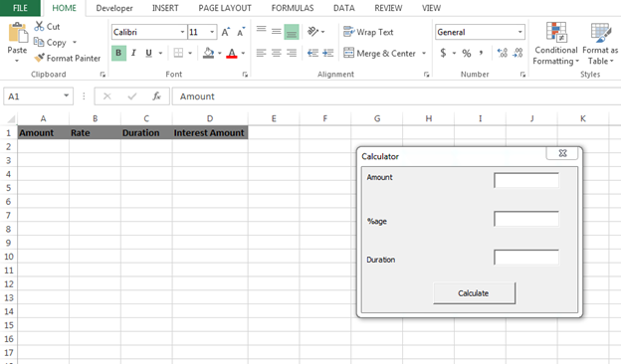Align text right
Screen dimensions: 621x364
[292, 53]
